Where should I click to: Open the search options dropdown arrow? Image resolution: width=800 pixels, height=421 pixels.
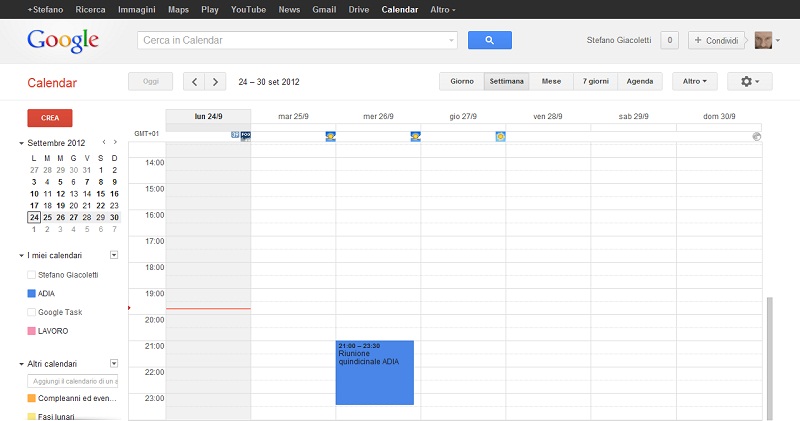[x=451, y=40]
